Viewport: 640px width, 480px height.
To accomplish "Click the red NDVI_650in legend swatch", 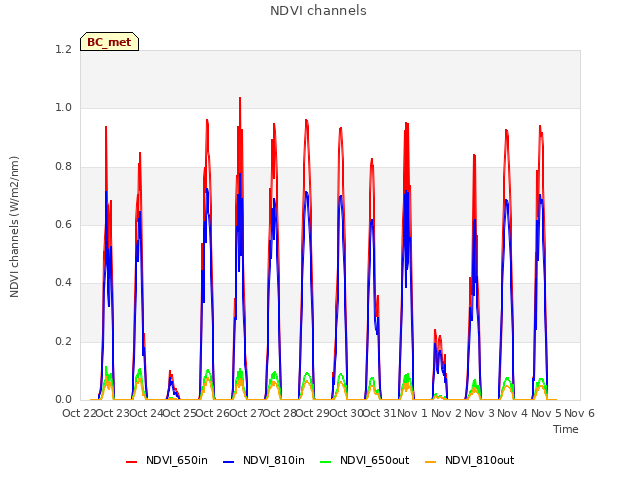I will pyautogui.click(x=131, y=462).
